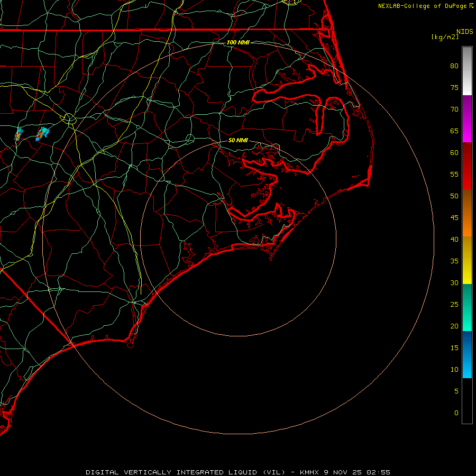Select the 50 NMI range ring label
The height and width of the screenshot is (476, 476).
pos(238,140)
